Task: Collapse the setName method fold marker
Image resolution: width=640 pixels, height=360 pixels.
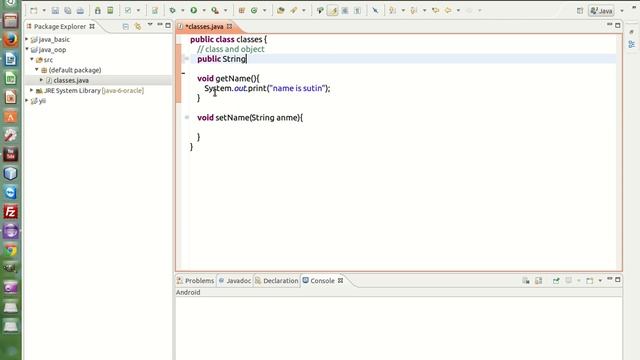Action: (x=187, y=118)
